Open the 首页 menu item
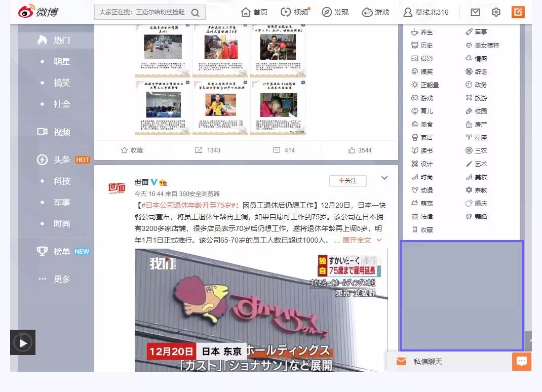Image resolution: width=542 pixels, height=392 pixels. tap(254, 12)
